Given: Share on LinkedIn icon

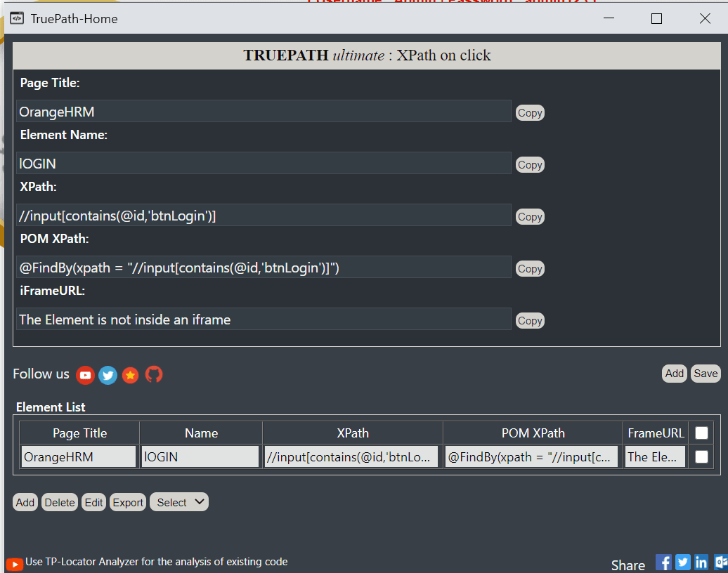Looking at the screenshot, I should pyautogui.click(x=701, y=562).
